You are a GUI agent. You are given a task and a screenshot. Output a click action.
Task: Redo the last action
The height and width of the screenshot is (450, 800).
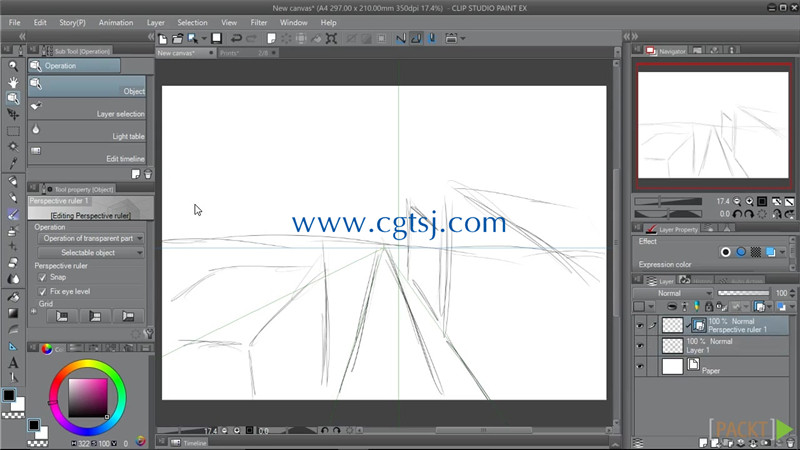tap(251, 38)
